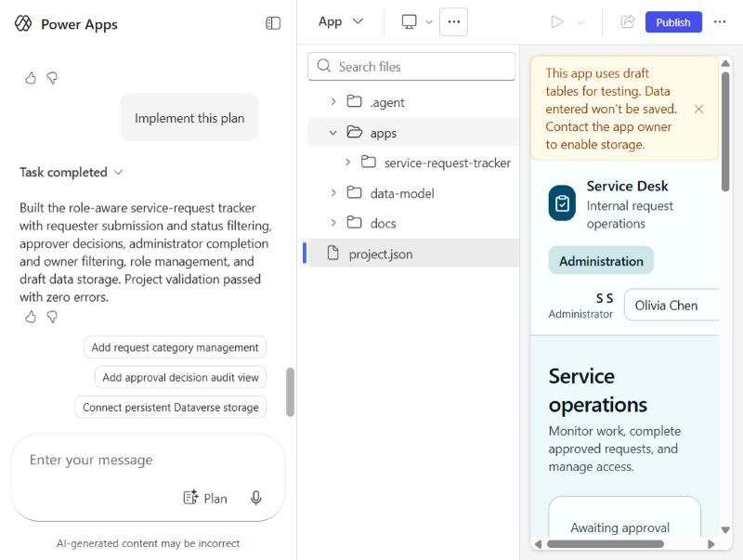Image resolution: width=743 pixels, height=560 pixels.
Task: Dismiss the draft tables warning banner
Action: (x=698, y=109)
